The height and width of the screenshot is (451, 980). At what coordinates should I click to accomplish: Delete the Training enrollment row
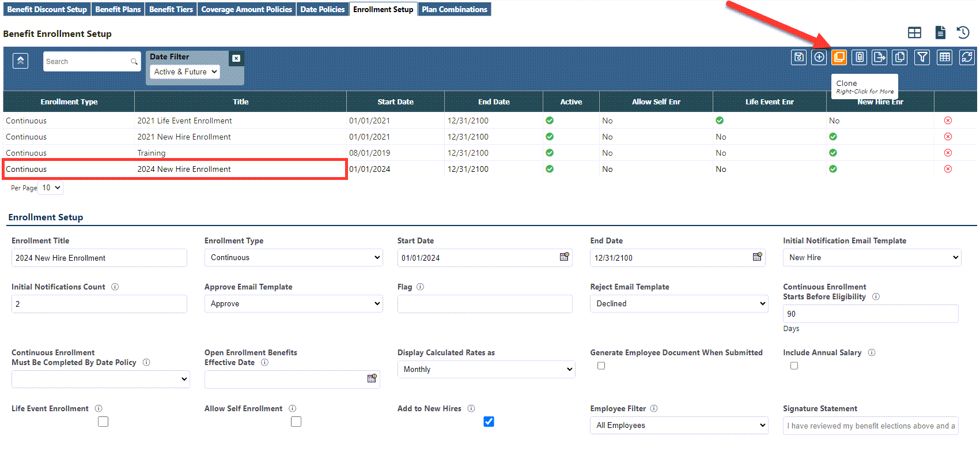tap(948, 153)
